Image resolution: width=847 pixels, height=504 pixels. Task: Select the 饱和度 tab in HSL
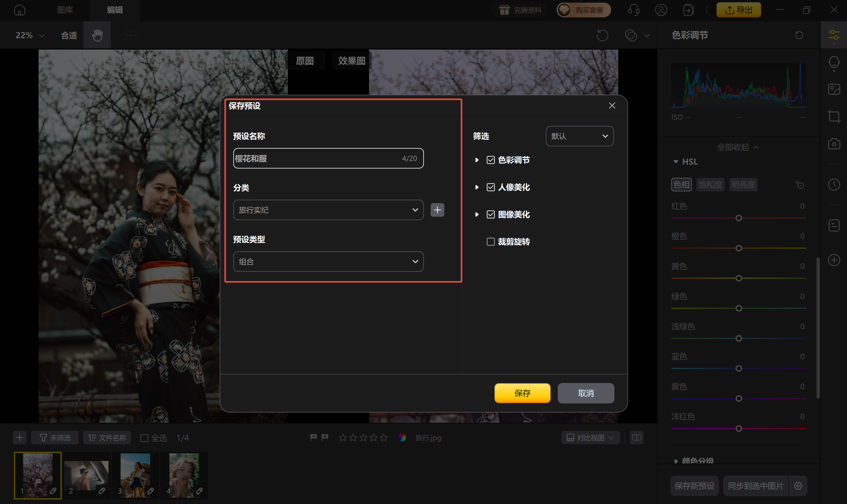point(710,185)
